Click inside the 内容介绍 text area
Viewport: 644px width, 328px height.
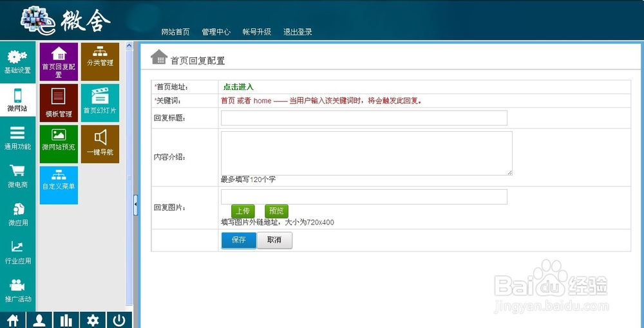coord(366,153)
